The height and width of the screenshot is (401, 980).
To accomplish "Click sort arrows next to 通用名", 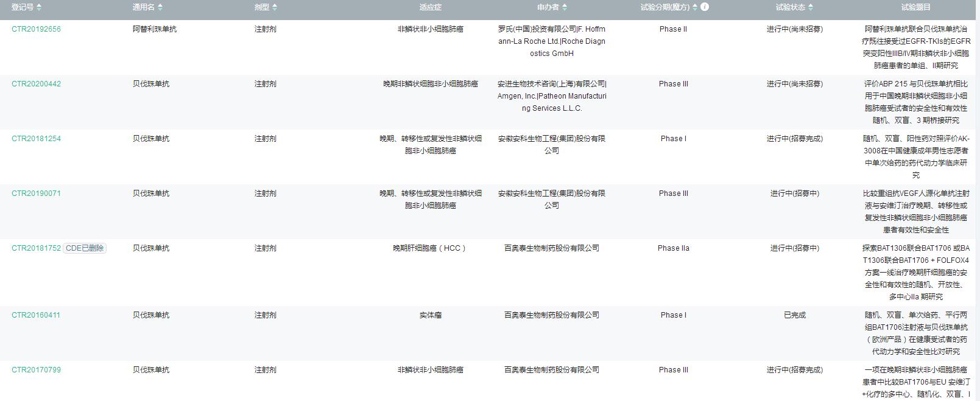I will pyautogui.click(x=160, y=7).
